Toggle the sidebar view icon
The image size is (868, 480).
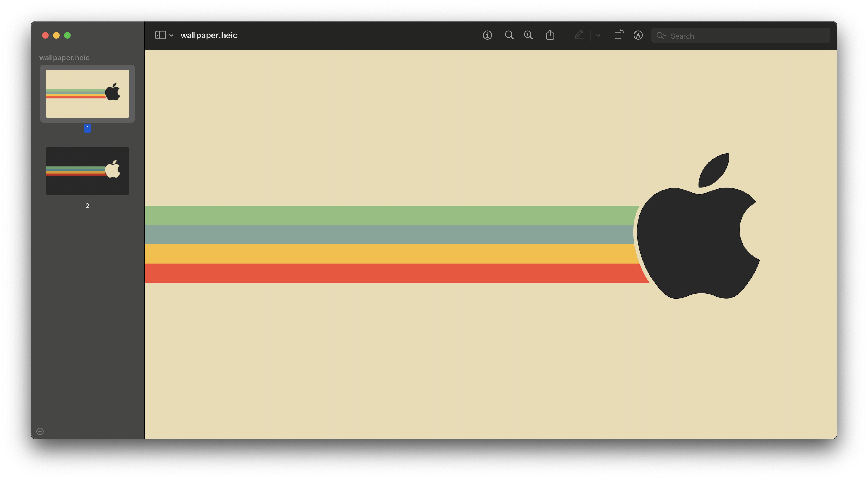160,35
